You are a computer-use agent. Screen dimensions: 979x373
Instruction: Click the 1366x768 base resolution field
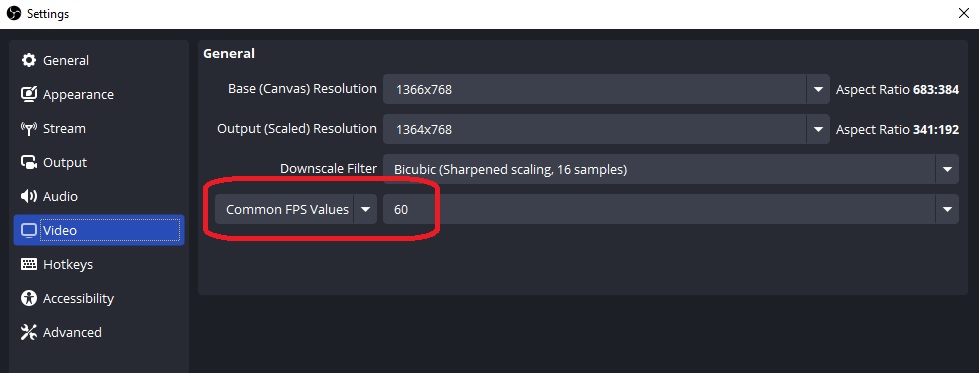(x=594, y=89)
